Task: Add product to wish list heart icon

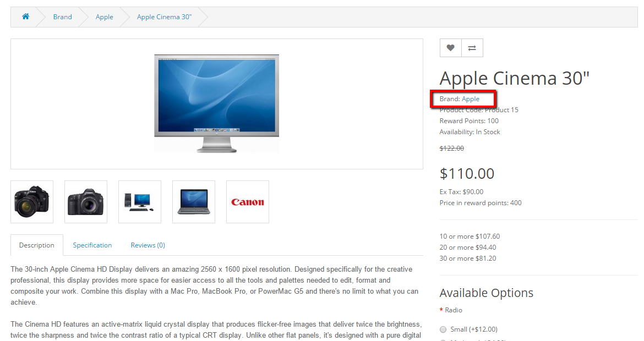Action: pyautogui.click(x=451, y=48)
